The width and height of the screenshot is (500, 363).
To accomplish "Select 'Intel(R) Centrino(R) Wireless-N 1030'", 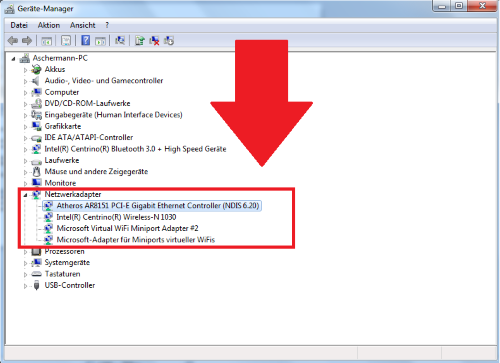I will 116,217.
